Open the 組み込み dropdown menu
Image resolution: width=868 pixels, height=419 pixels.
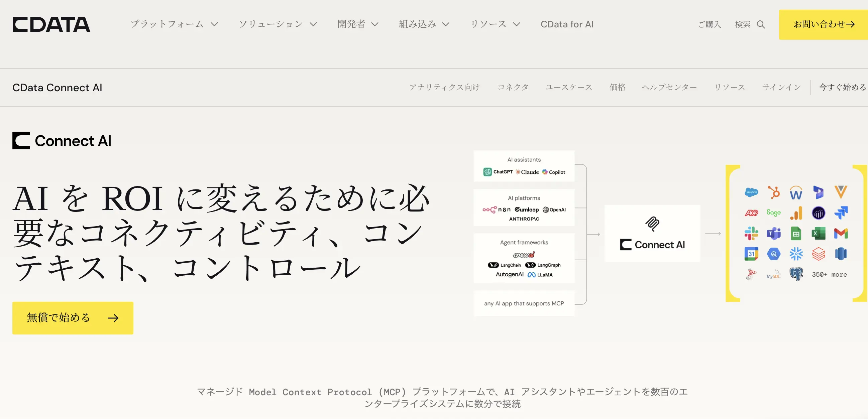click(x=424, y=24)
